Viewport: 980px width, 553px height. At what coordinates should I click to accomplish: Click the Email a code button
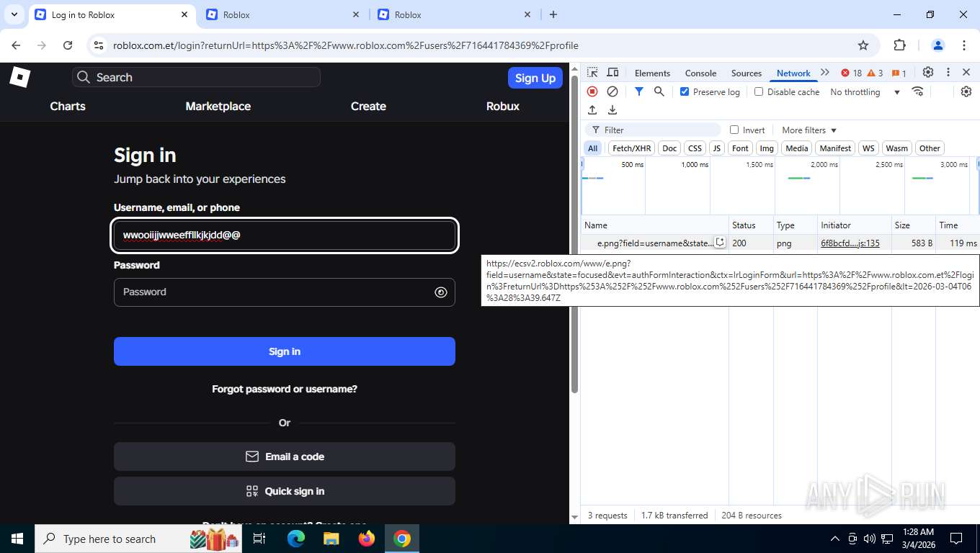click(x=285, y=457)
